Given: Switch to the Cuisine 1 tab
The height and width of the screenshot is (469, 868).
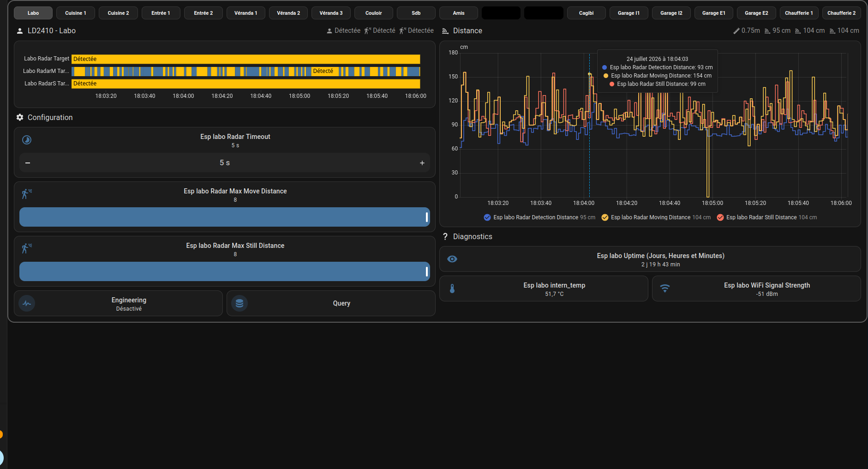Looking at the screenshot, I should (x=76, y=13).
